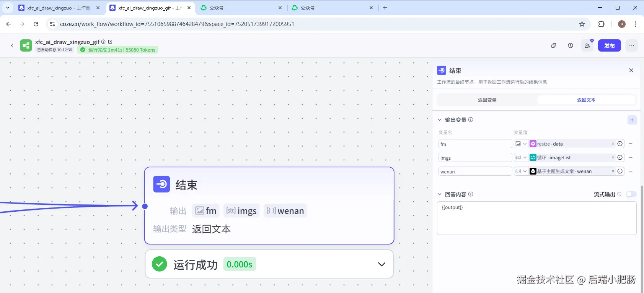This screenshot has height=293, width=644.
Task: Open the run history clock icon
Action: 570,45
